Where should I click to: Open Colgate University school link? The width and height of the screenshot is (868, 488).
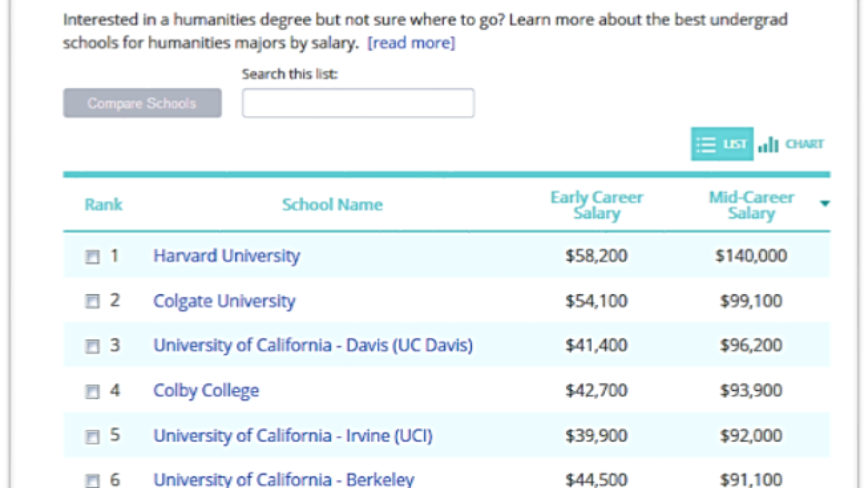(224, 301)
